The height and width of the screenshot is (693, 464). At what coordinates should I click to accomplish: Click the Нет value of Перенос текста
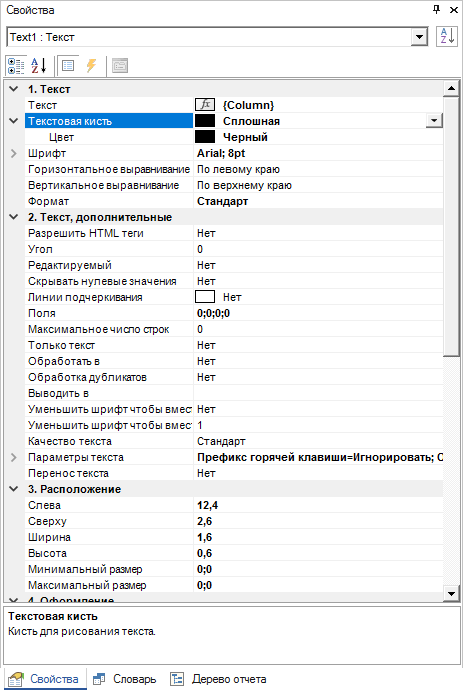click(x=206, y=473)
